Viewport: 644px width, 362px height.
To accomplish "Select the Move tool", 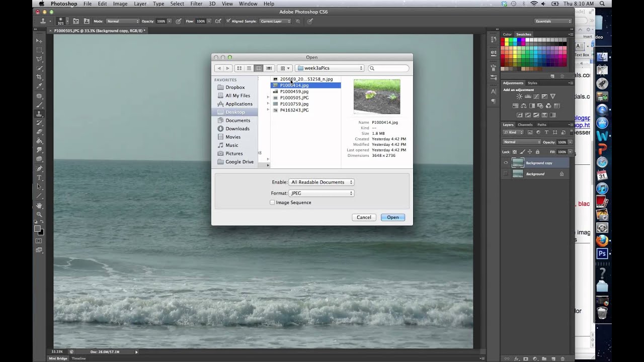I will 39,41.
